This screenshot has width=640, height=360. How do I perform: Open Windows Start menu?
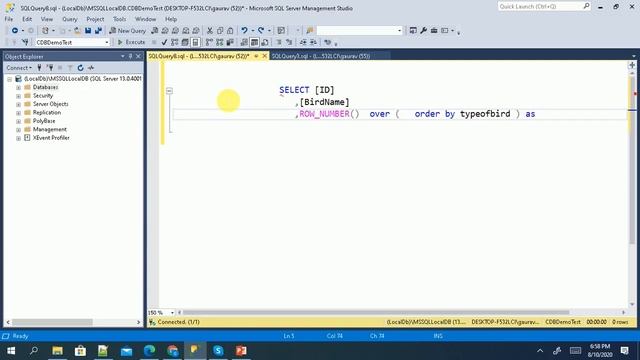11,351
